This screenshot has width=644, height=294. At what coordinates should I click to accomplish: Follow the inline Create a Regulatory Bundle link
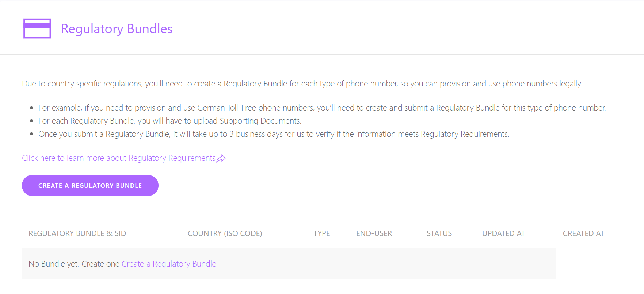coord(169,264)
